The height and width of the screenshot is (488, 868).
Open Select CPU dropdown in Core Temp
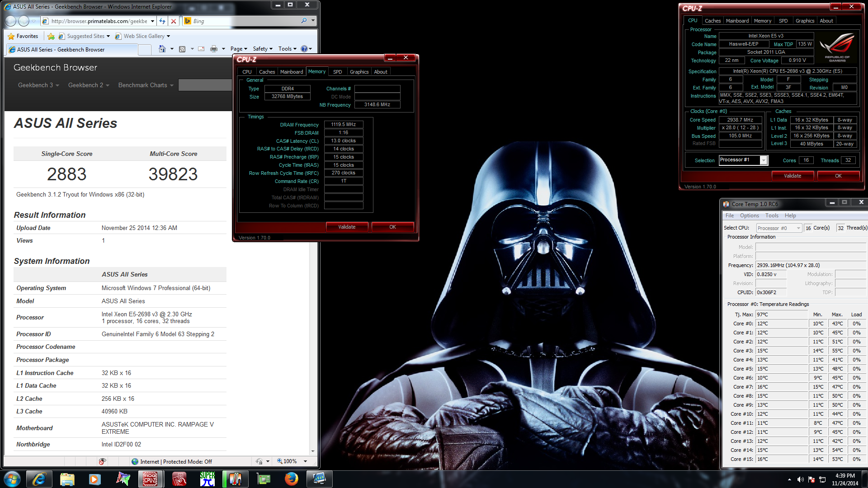[x=798, y=228]
